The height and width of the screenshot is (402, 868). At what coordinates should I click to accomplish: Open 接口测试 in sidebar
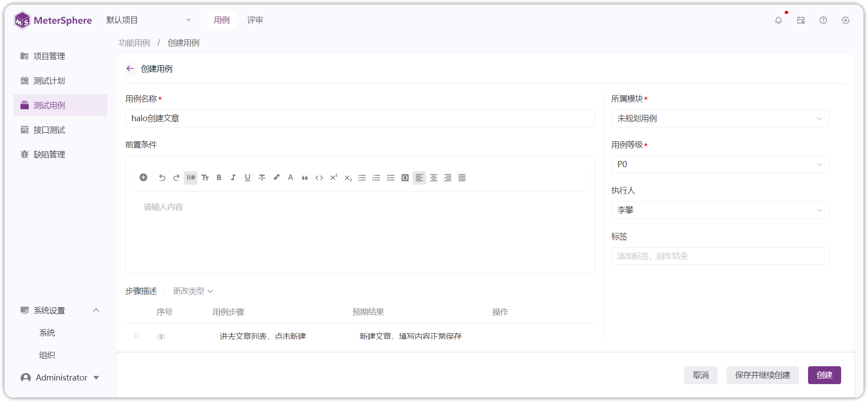click(60, 130)
